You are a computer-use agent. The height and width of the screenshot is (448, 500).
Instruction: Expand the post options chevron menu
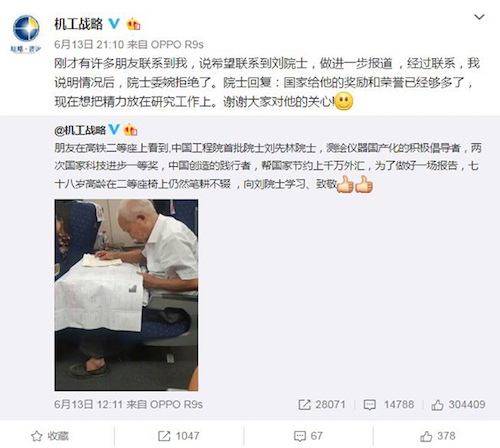(x=479, y=17)
